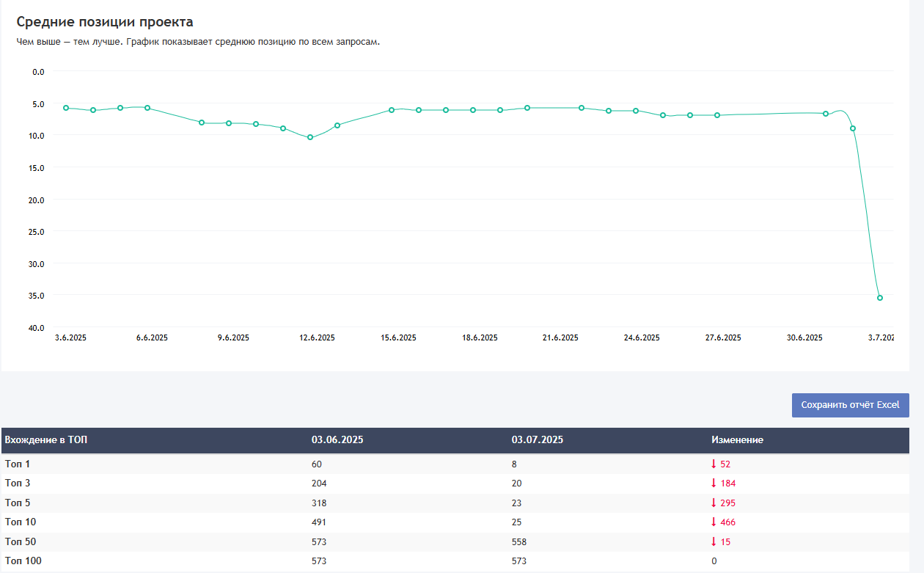Click the Топ 50 value 558

519,541
